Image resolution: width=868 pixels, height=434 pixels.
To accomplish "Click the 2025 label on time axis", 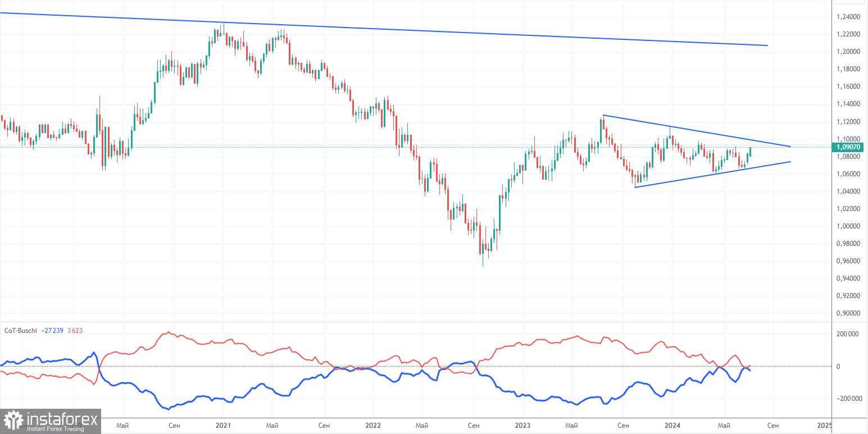I will [824, 426].
